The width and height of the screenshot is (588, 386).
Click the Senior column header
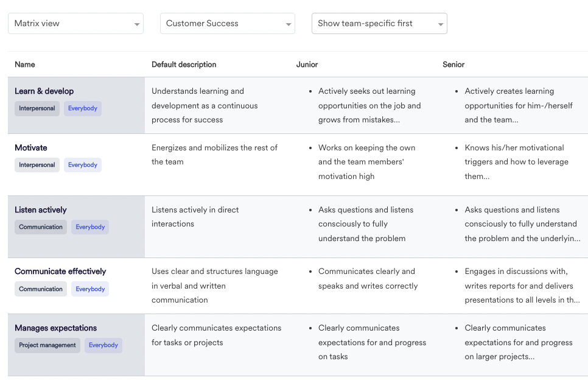click(x=453, y=65)
